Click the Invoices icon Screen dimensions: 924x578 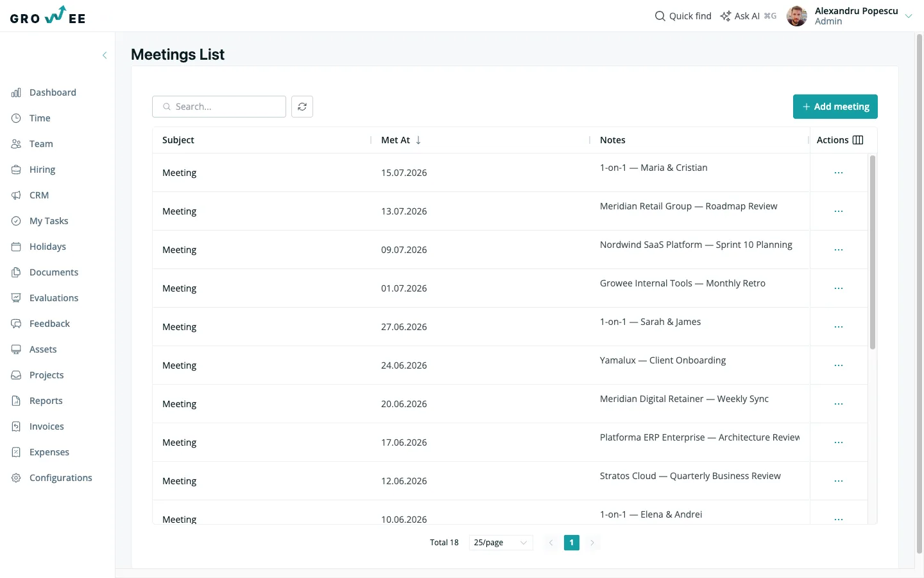[16, 426]
